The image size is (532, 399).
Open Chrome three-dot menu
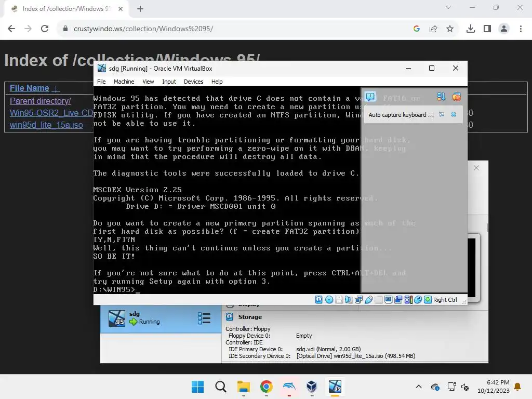point(521,29)
